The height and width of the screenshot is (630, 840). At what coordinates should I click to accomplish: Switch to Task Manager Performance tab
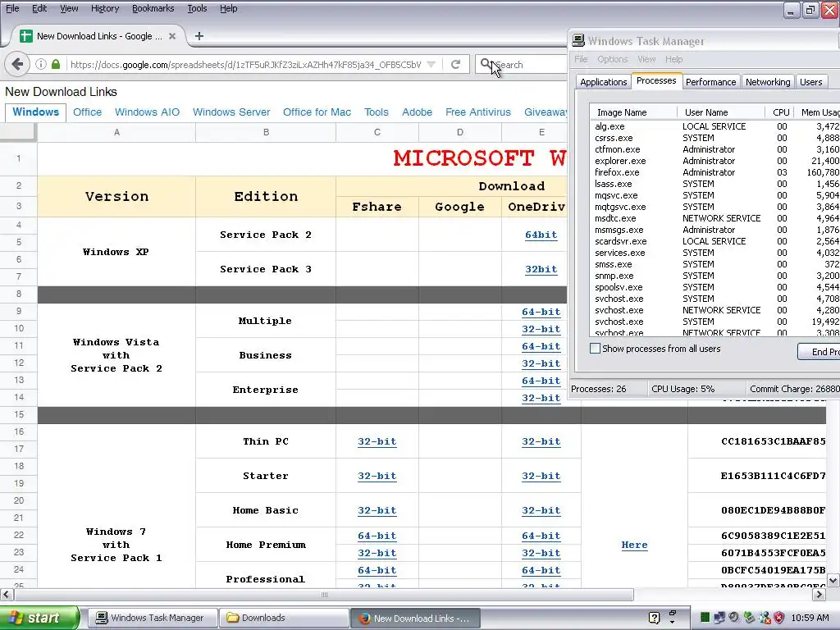point(711,81)
